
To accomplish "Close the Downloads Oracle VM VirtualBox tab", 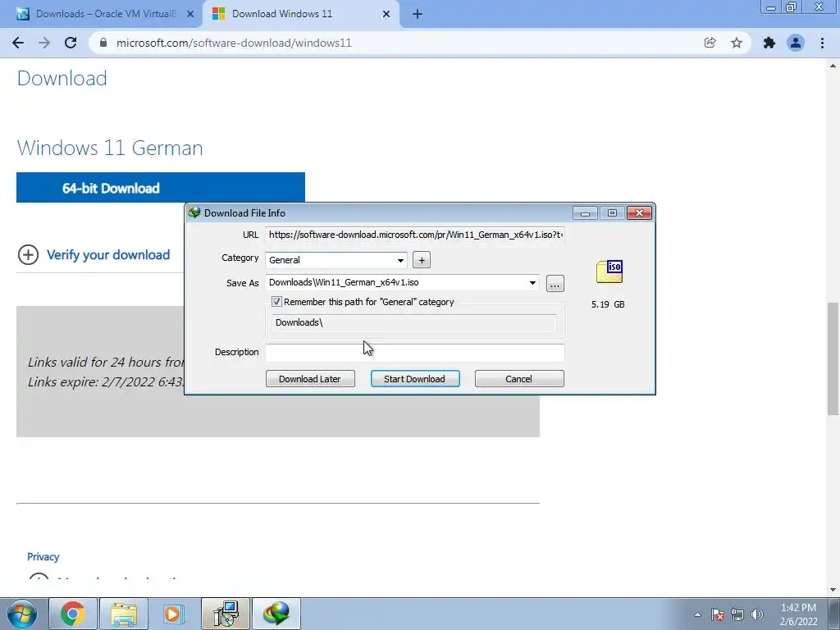I will point(190,14).
